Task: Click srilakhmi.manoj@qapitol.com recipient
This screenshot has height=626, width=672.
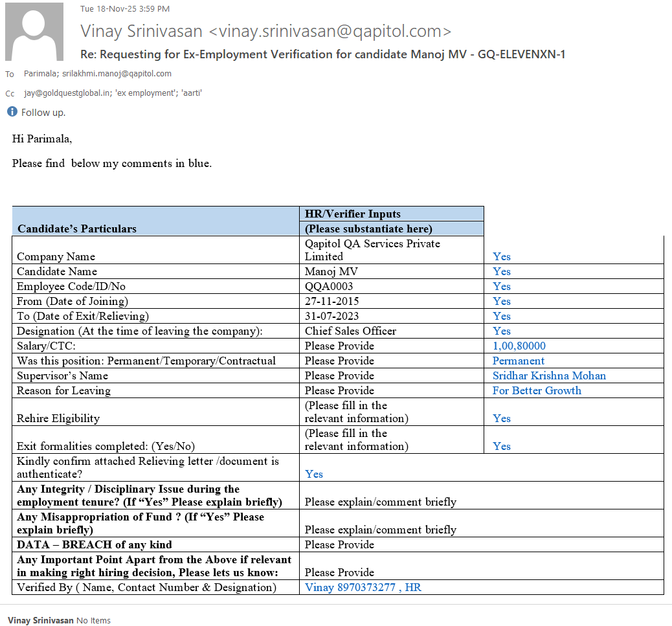Action: 117,74
